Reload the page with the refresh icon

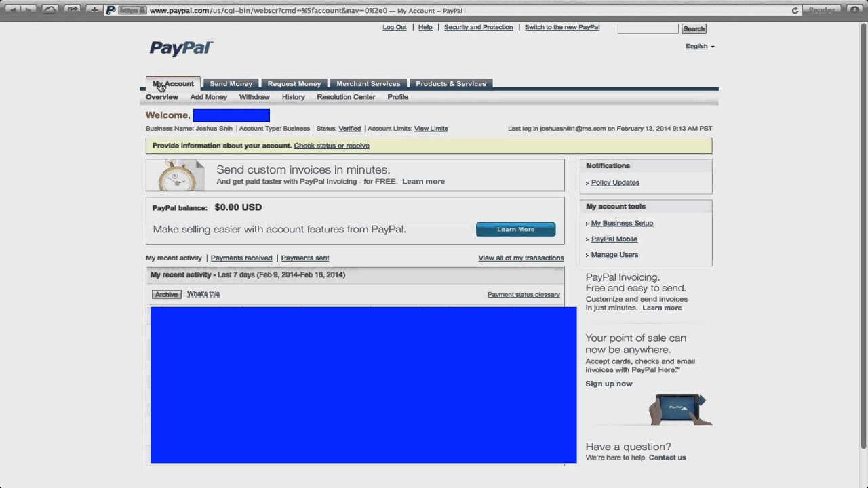(x=795, y=10)
